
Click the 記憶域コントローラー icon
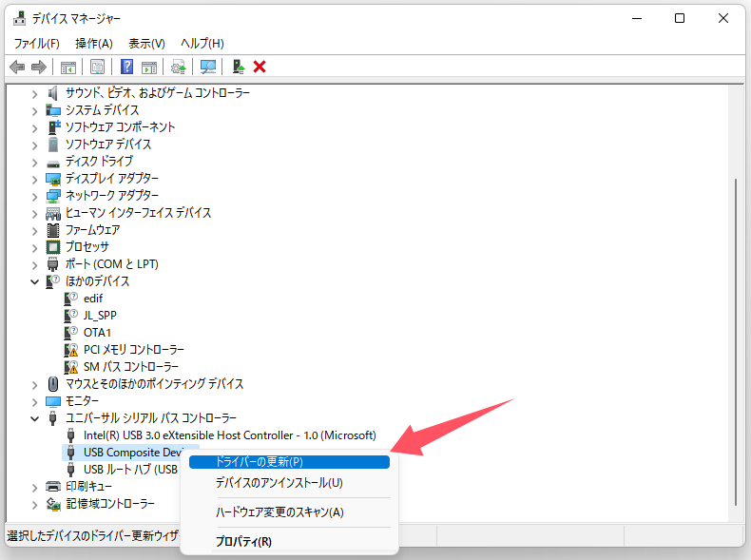pos(53,504)
